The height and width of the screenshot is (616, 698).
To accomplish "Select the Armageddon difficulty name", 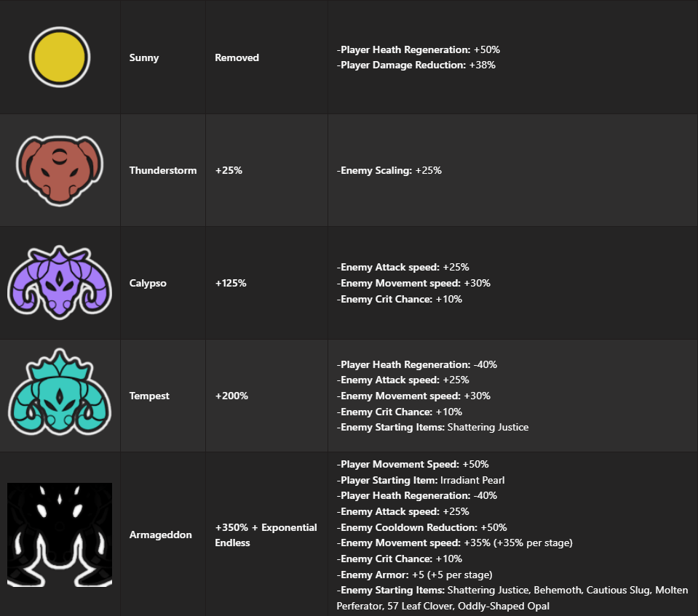I will (x=160, y=535).
